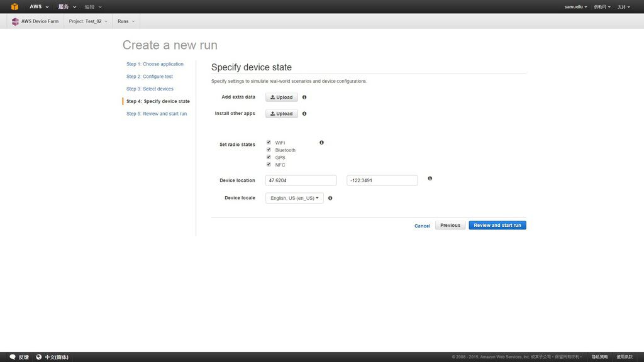Open the 支持 support dropdown
The height and width of the screenshot is (362, 644).
pyautogui.click(x=623, y=6)
